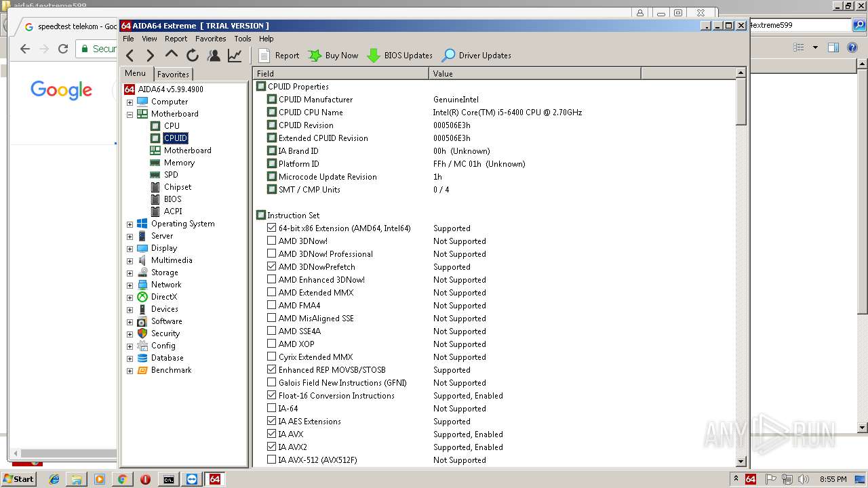Select the CPU tree item
The image size is (868, 488).
[172, 126]
